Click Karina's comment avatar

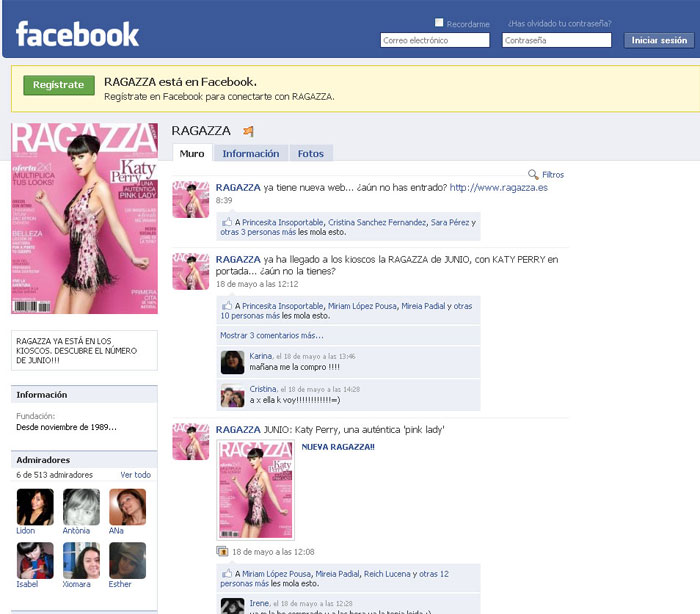tap(233, 362)
